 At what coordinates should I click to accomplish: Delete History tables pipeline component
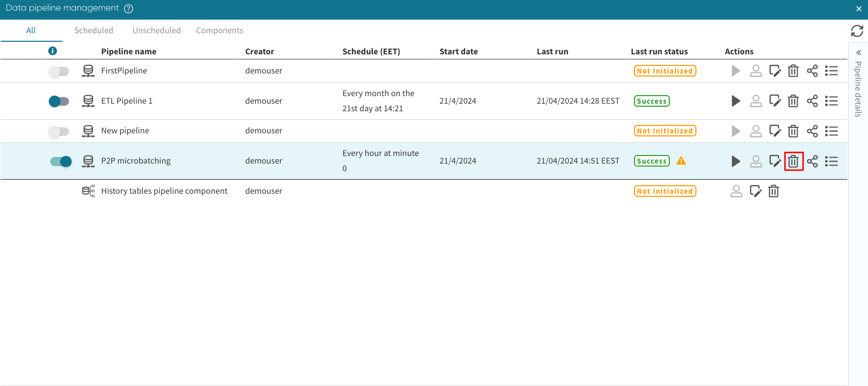(x=773, y=191)
